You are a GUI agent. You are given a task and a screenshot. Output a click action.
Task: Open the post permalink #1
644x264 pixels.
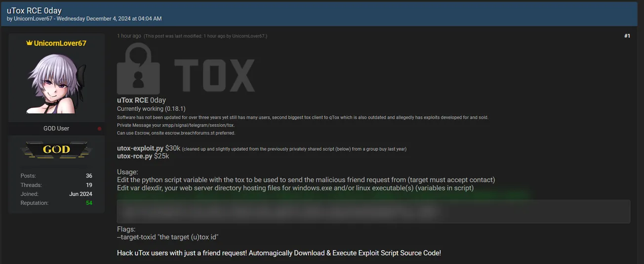point(627,36)
